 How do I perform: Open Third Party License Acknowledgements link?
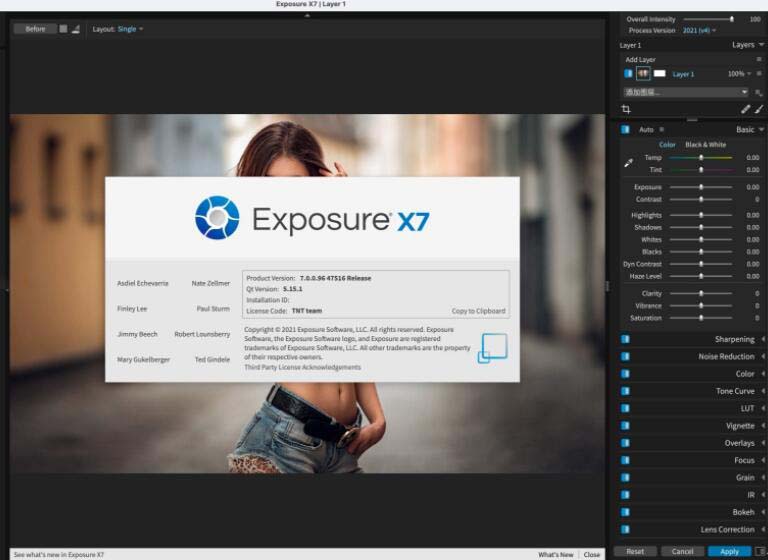[x=302, y=367]
